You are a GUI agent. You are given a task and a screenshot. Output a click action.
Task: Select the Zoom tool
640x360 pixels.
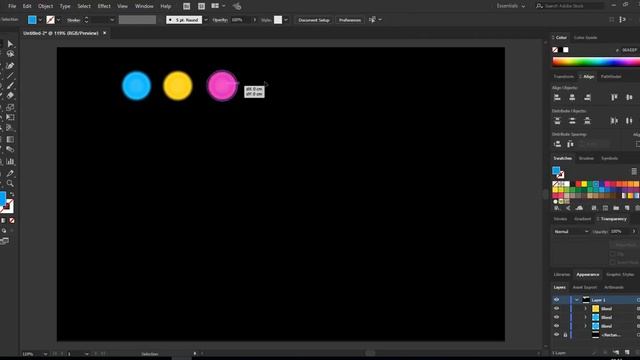10,184
